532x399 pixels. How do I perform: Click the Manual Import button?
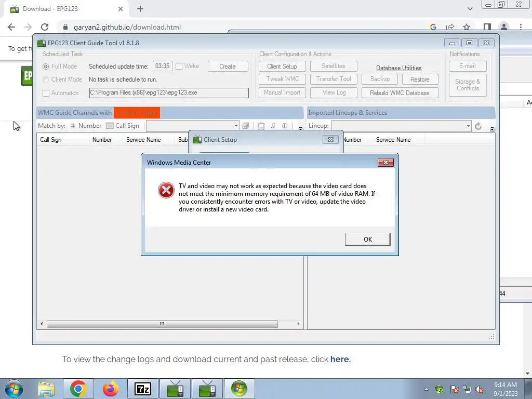click(282, 92)
